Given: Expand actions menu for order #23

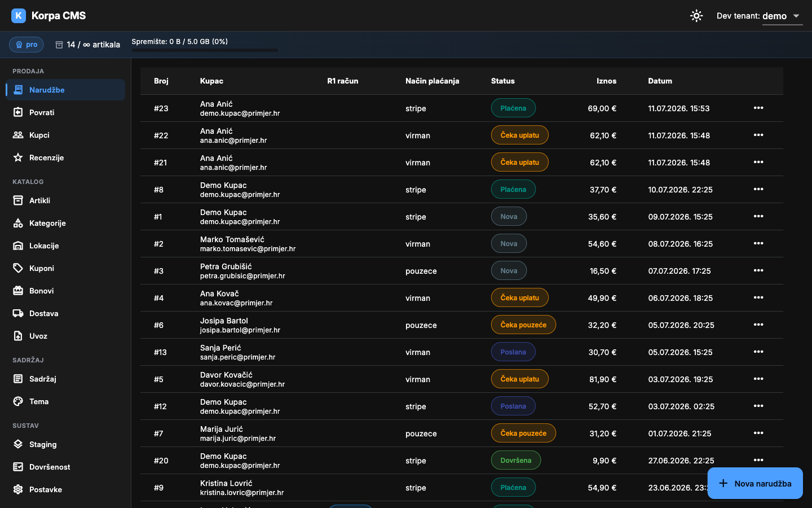Looking at the screenshot, I should [x=758, y=108].
